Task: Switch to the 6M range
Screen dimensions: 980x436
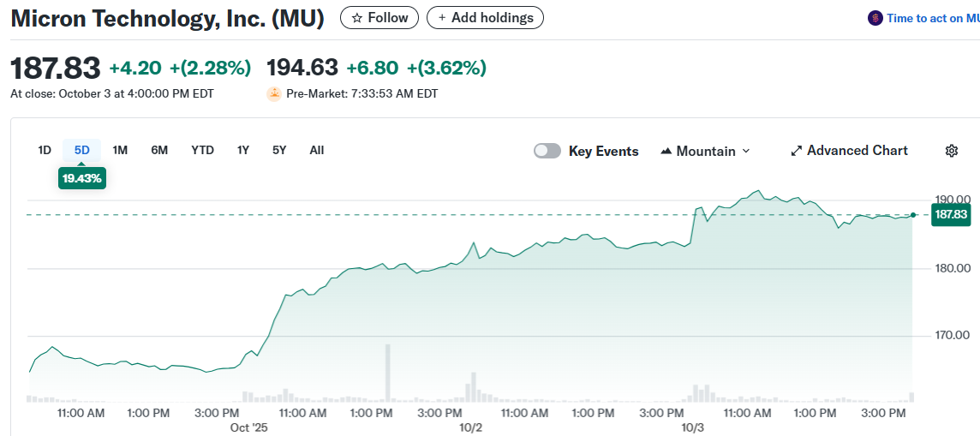Action: click(x=159, y=150)
